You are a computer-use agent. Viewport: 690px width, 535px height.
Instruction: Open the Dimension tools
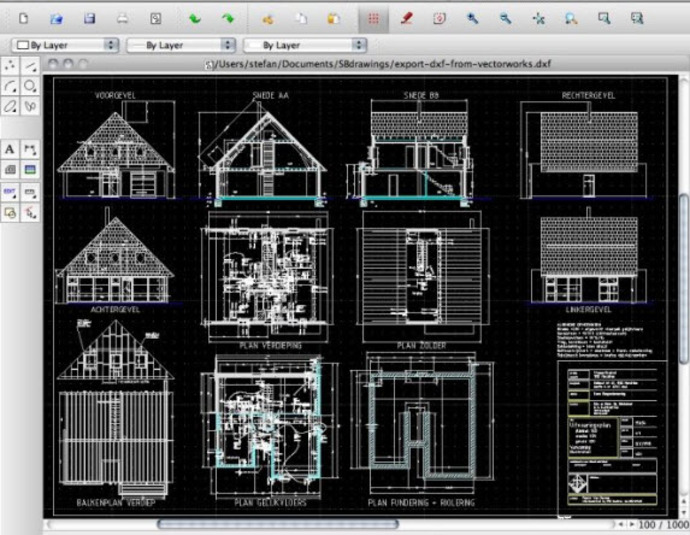30,150
